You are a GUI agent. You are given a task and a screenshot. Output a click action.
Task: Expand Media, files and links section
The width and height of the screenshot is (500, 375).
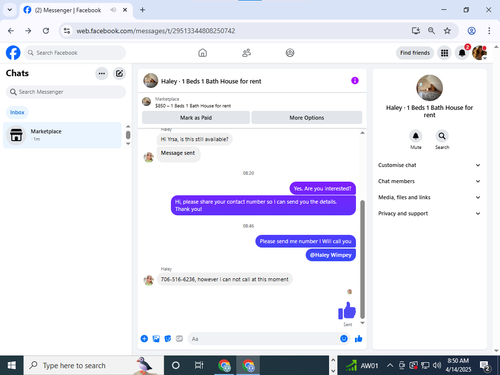[429, 197]
